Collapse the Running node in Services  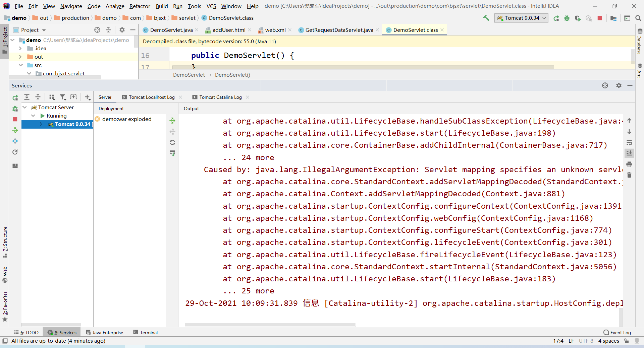tap(33, 116)
